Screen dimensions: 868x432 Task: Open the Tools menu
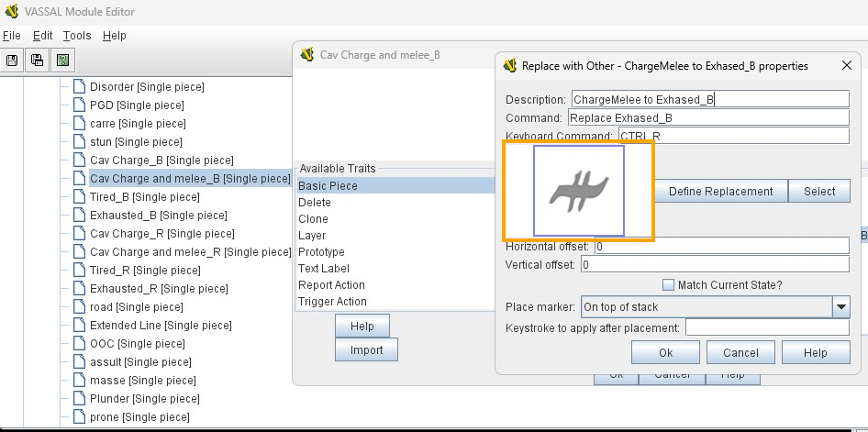(77, 36)
